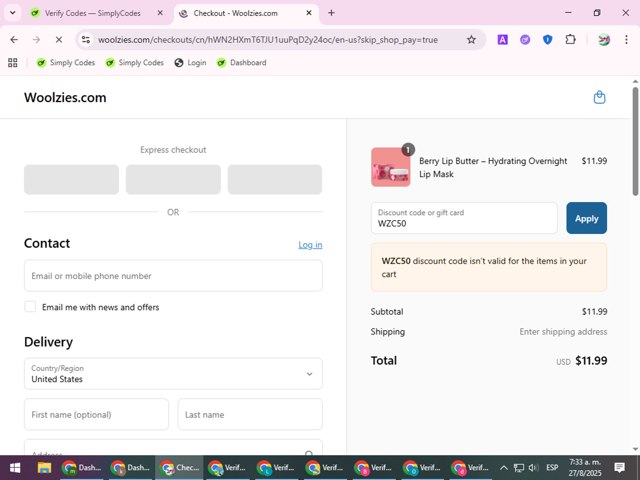Open Dashboard bookmark
The height and width of the screenshot is (480, 640).
(242, 62)
